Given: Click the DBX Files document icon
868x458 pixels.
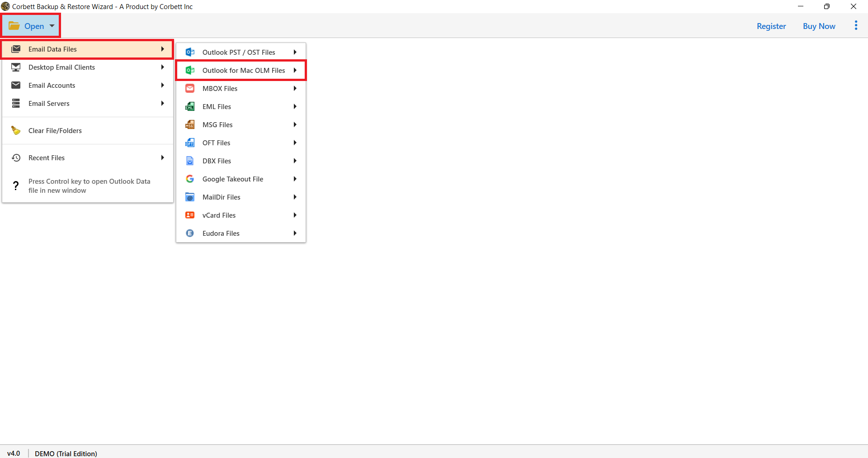Looking at the screenshot, I should (190, 161).
